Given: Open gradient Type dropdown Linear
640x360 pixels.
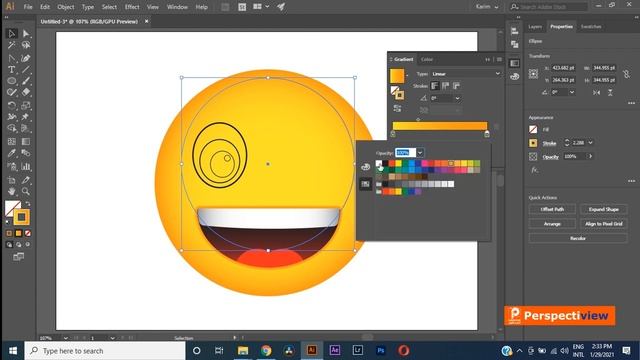Looking at the screenshot, I should pos(466,74).
